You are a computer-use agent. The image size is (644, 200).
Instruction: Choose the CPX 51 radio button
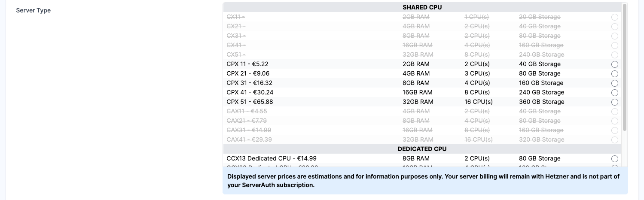[x=614, y=102]
